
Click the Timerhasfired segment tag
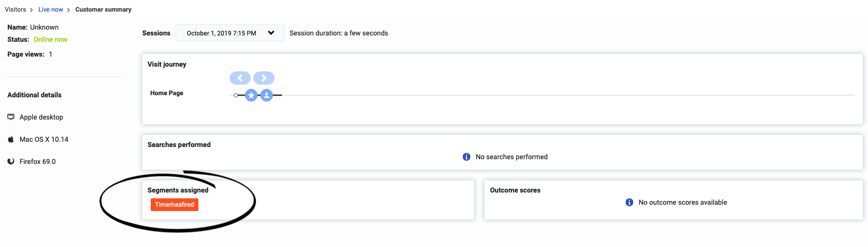click(175, 205)
